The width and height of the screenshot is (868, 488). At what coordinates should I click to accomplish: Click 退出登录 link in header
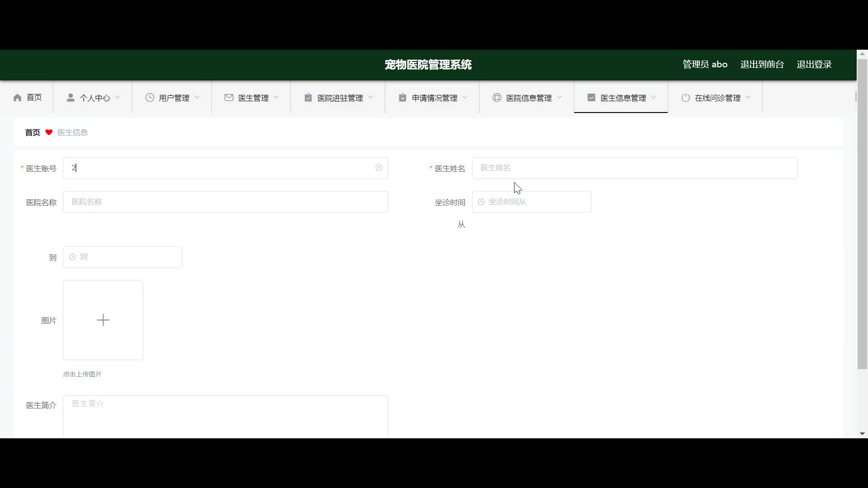pos(814,64)
